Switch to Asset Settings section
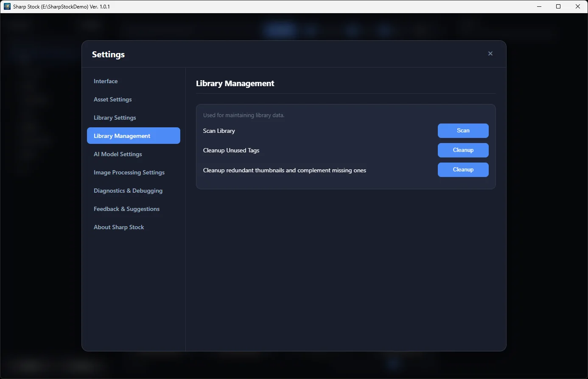The image size is (588, 379). (134, 99)
